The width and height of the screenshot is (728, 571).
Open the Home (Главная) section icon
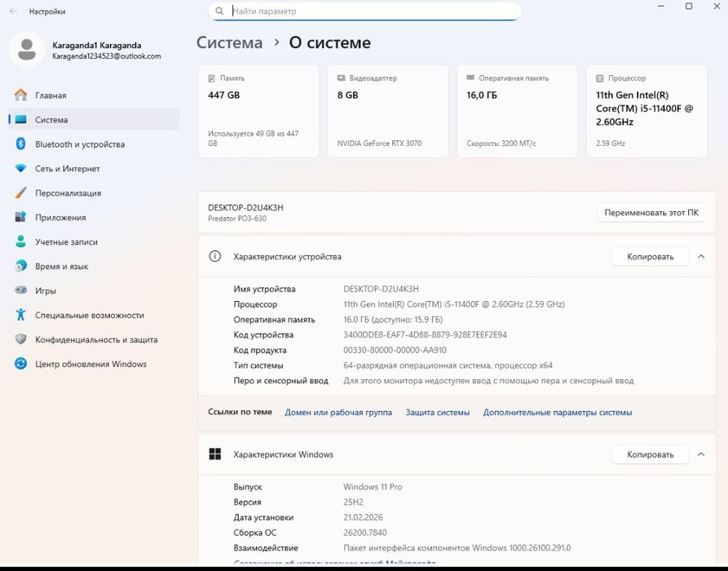point(20,95)
